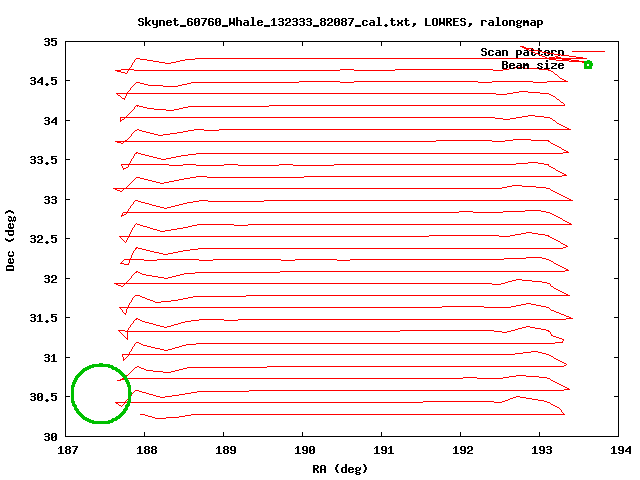Click the RA axis tick label 194
640x480 pixels.
[620, 450]
